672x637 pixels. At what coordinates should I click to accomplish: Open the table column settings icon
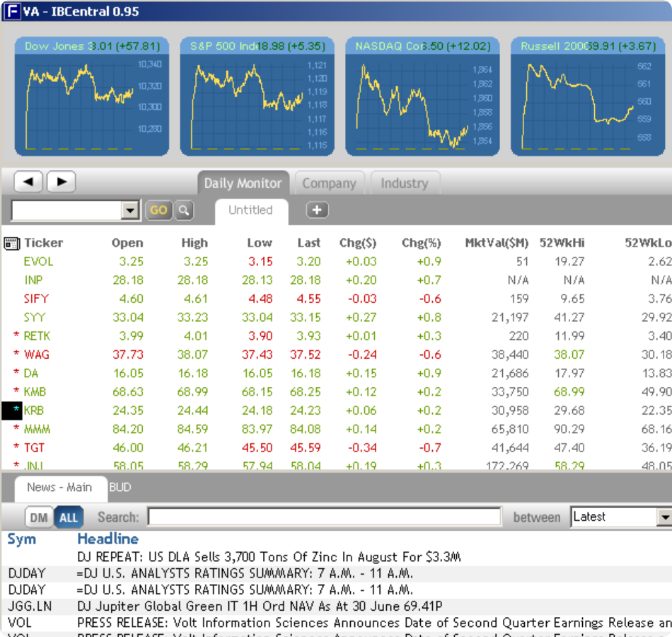click(x=11, y=243)
